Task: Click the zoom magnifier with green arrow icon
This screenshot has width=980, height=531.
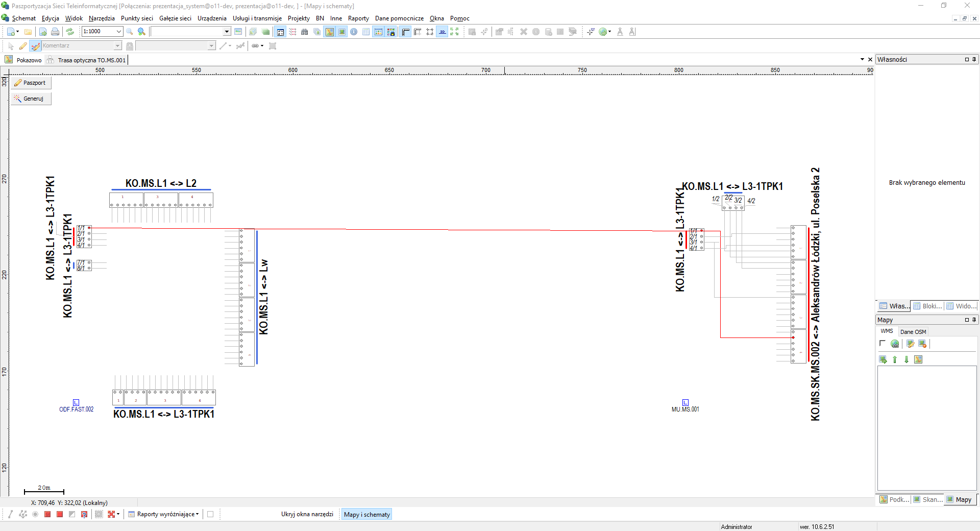Action: point(141,32)
